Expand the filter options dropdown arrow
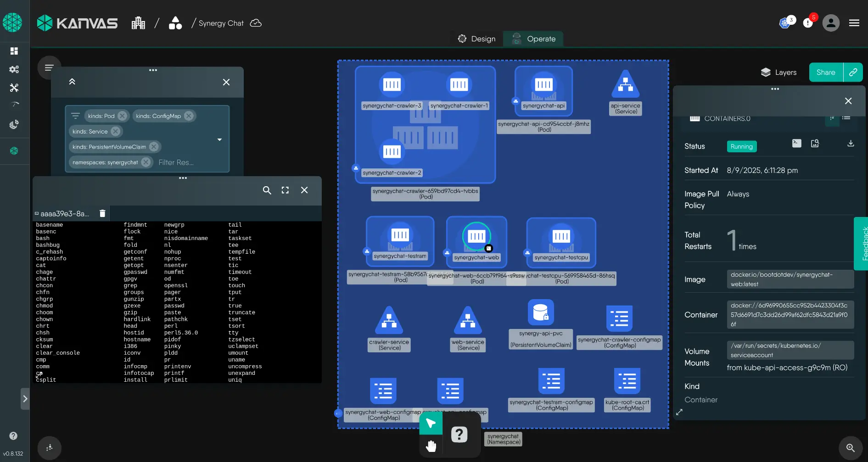The image size is (868, 462). (219, 139)
